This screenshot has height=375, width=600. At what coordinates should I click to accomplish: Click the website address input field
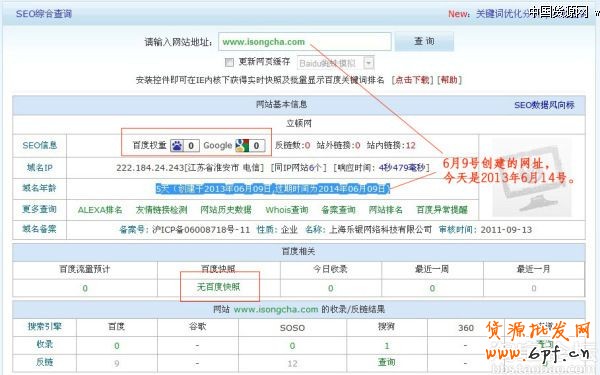coord(305,42)
